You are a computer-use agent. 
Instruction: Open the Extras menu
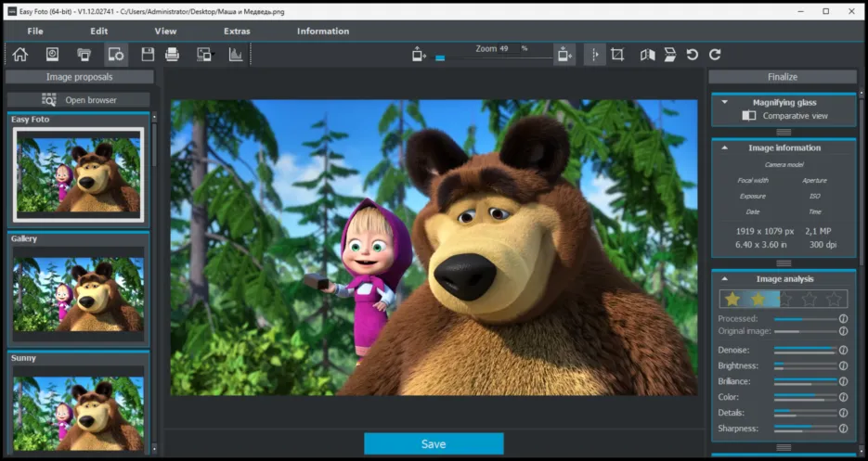pyautogui.click(x=237, y=31)
